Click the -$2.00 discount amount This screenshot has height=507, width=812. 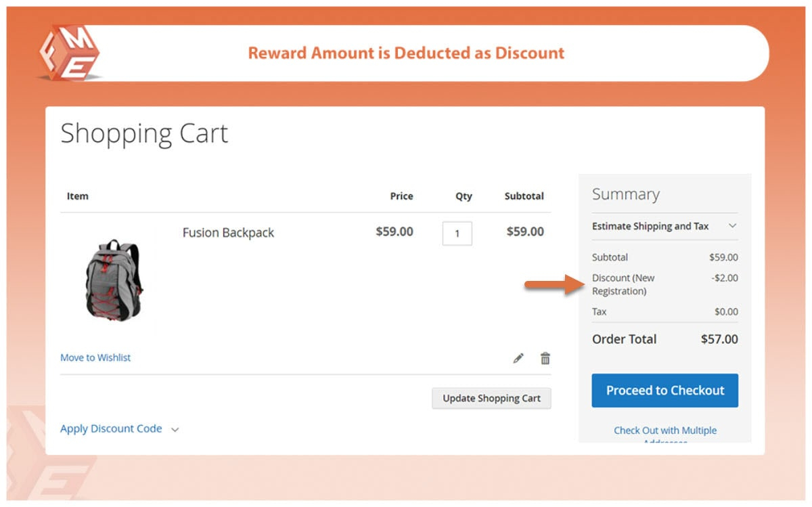(724, 278)
